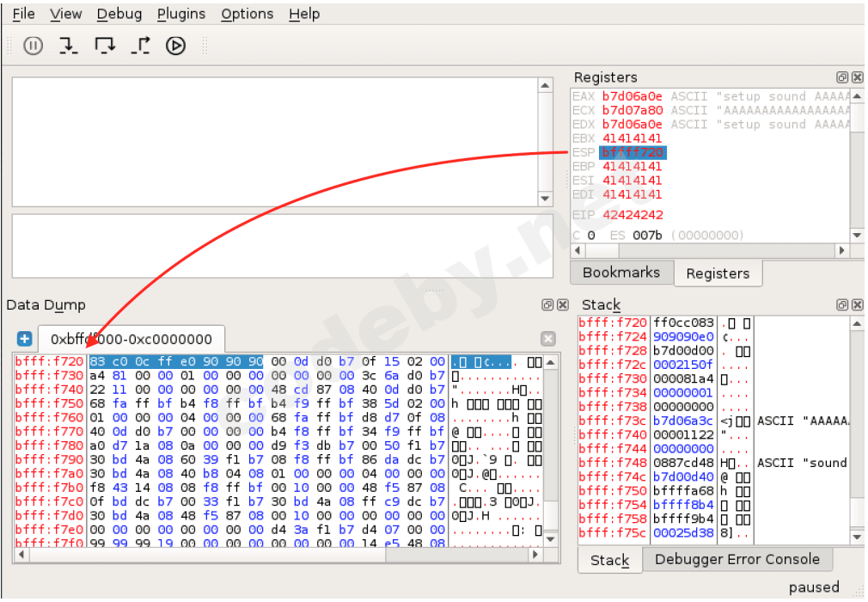Click stack value 909090e0
The height and width of the screenshot is (602, 868).
(683, 336)
